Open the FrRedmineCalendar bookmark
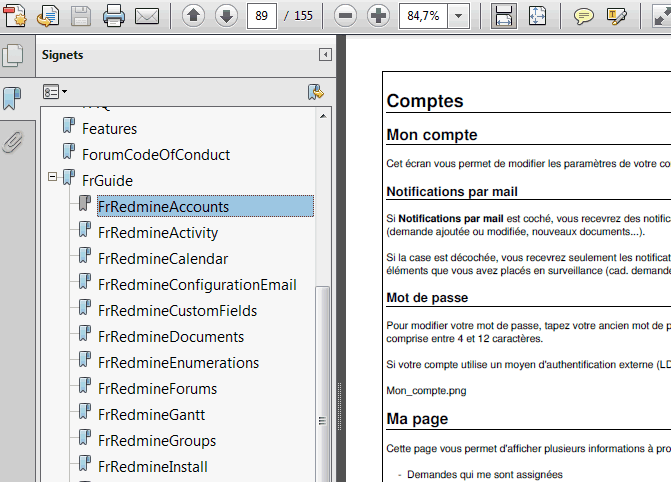671x482 pixels. coord(163,259)
